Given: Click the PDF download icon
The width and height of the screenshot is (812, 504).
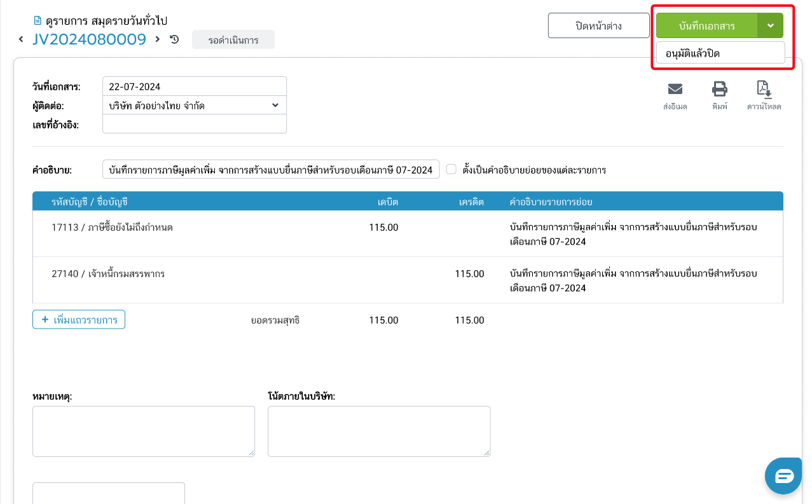Looking at the screenshot, I should (764, 89).
